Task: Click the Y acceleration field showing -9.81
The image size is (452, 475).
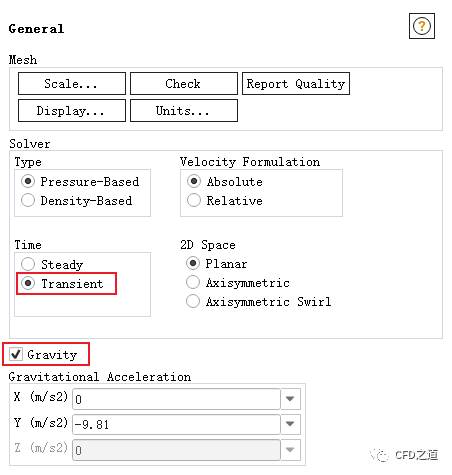Action: click(176, 424)
